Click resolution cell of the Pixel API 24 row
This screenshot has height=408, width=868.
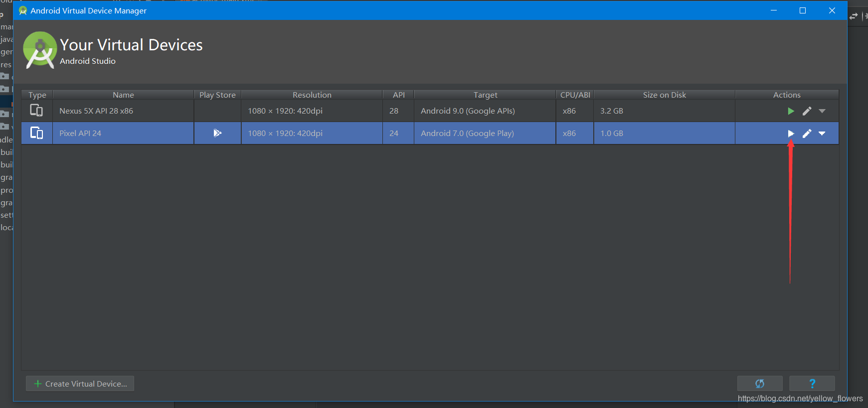(x=312, y=133)
